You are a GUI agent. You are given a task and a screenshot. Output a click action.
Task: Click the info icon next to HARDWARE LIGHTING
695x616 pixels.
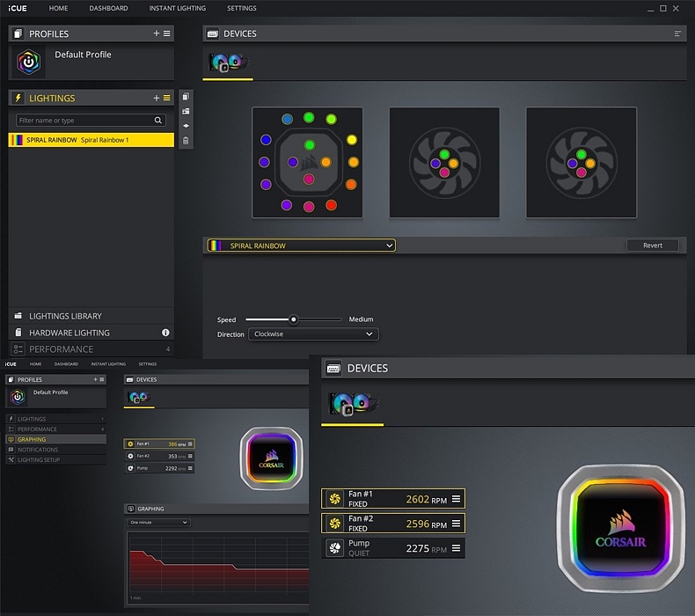165,332
